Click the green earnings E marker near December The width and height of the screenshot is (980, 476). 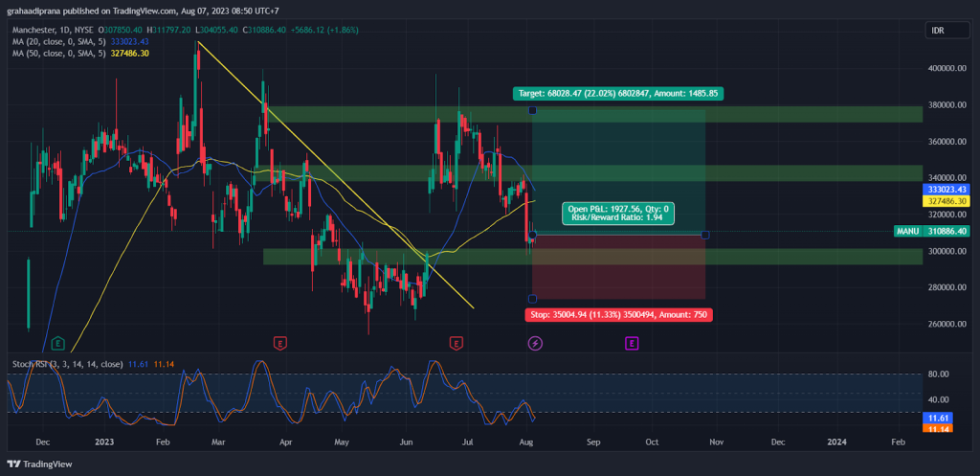[x=58, y=343]
